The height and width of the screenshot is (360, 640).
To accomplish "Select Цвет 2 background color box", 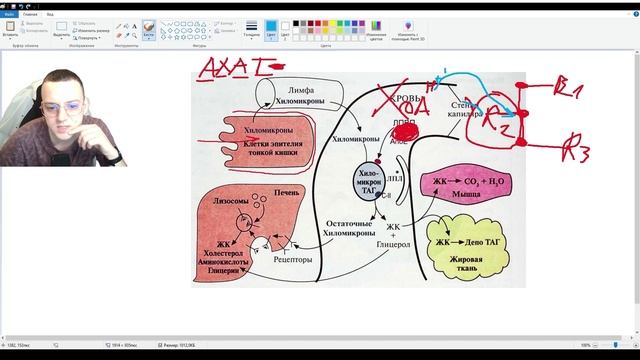I will (285, 30).
